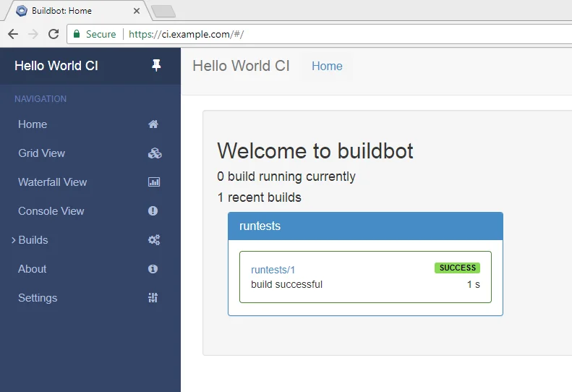
Task: Click the Home house icon in sidebar
Action: (153, 124)
